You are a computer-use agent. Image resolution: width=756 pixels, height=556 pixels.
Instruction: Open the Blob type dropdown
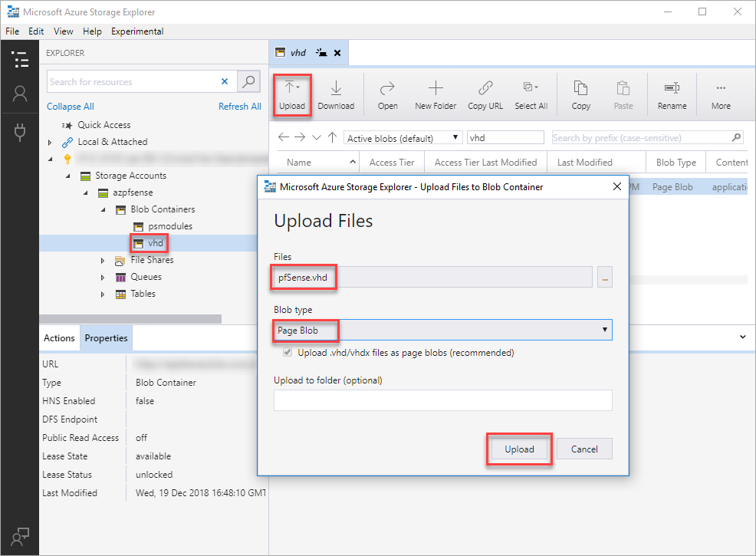[443, 330]
